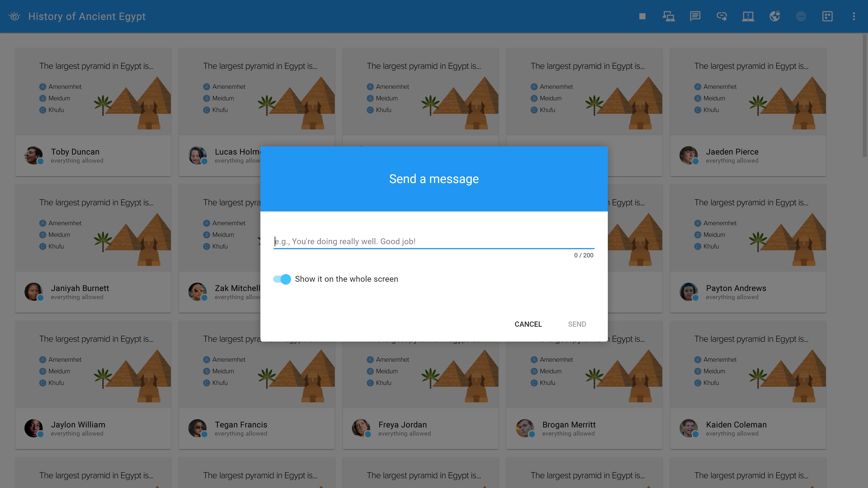
Task: Click the Janiyah Burnett name label
Action: click(80, 288)
